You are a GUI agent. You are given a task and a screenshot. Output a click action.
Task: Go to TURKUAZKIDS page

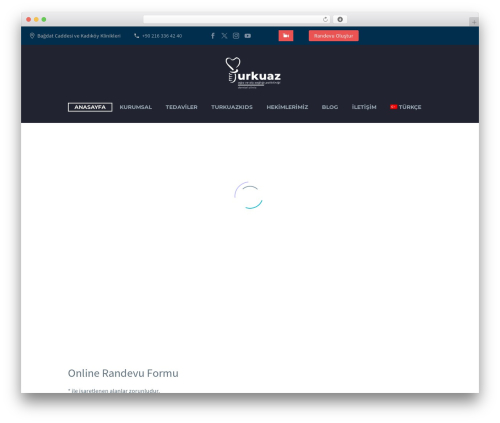tap(232, 107)
